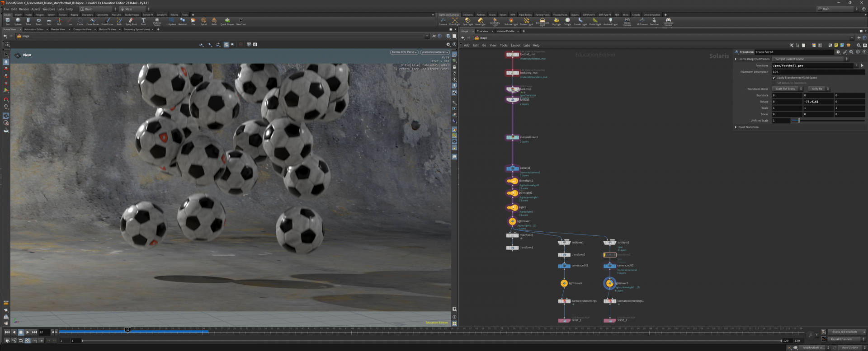Select the Gamepad Camera shelf tool
The image size is (868, 351).
coord(668,21)
